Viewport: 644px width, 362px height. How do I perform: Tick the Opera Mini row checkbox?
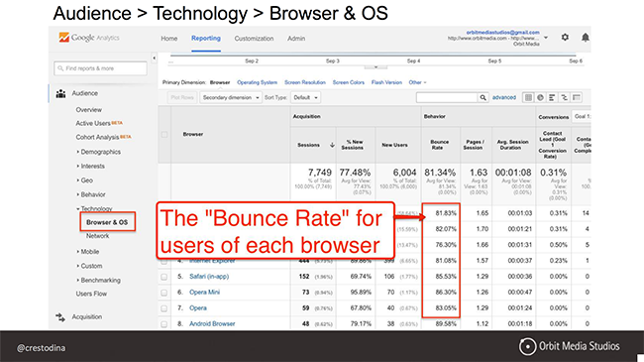164,293
